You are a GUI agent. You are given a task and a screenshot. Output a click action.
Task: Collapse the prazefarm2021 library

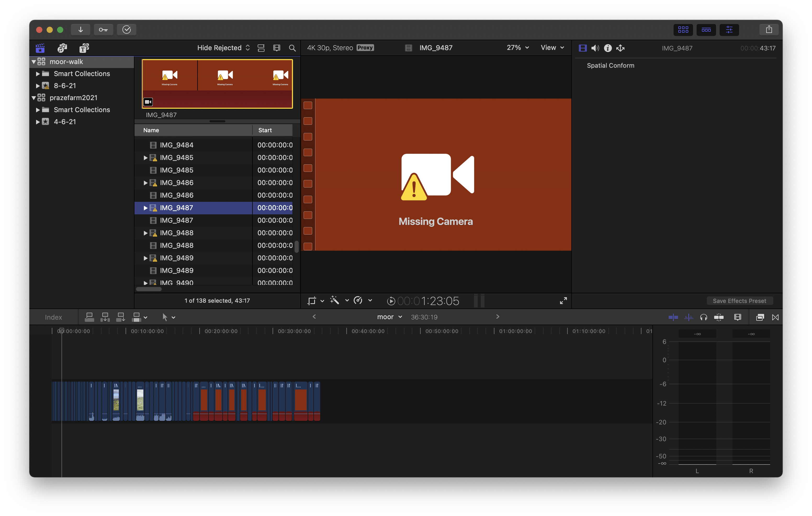pos(34,98)
